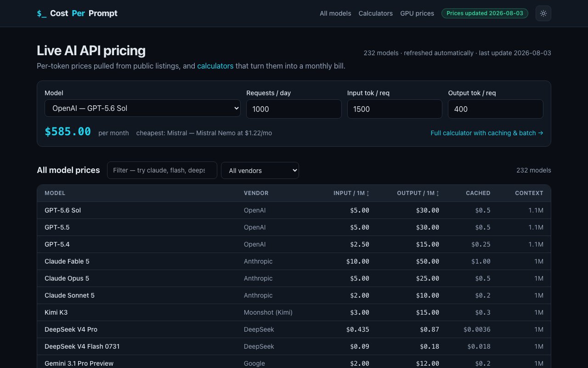Toggle the light/dark theme sun icon

pyautogui.click(x=543, y=13)
